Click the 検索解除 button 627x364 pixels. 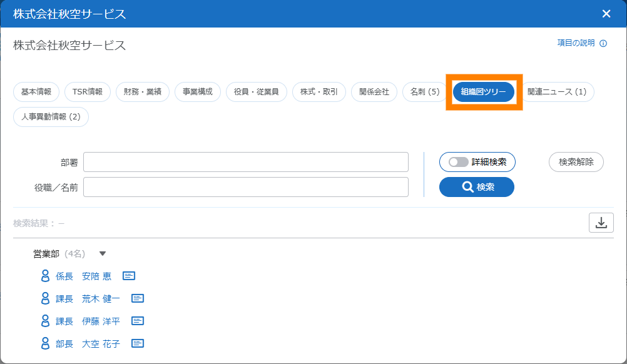[576, 162]
